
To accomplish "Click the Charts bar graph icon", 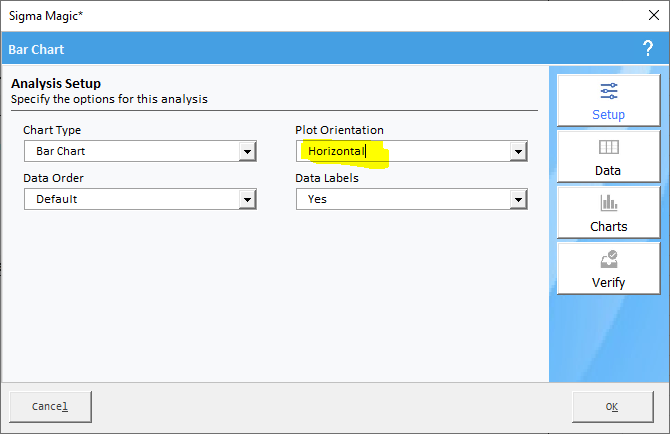I will [x=608, y=202].
